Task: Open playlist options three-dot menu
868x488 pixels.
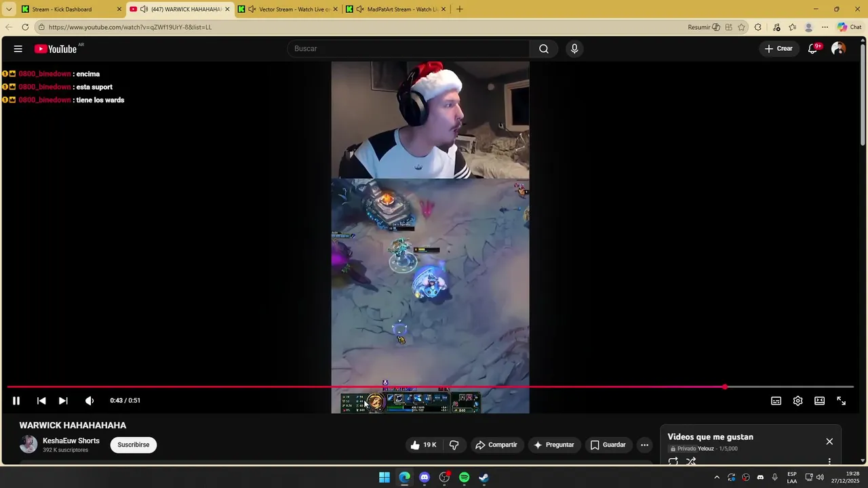Action: (x=829, y=462)
